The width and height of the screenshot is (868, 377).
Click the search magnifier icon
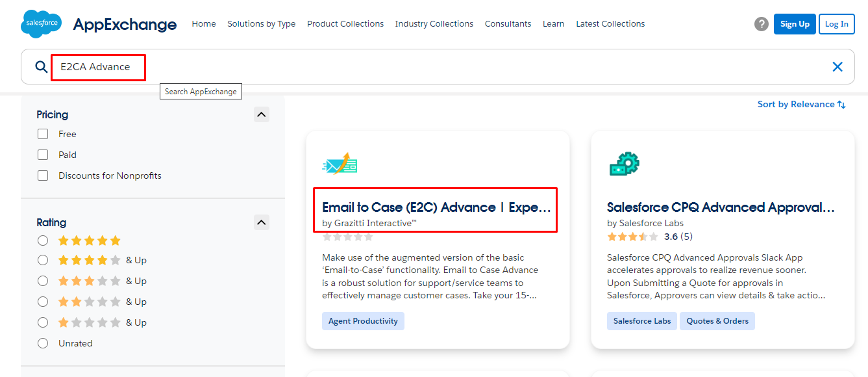[x=41, y=67]
